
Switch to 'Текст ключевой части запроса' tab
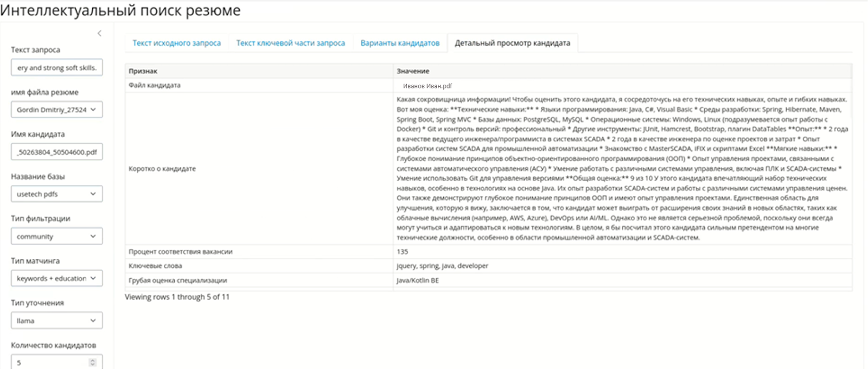(x=290, y=43)
